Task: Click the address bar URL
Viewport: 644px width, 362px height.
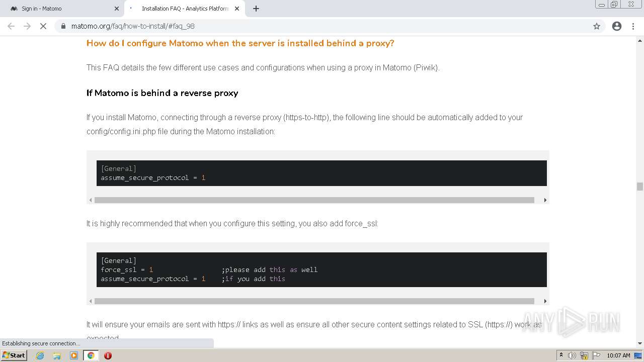Action: point(133,26)
